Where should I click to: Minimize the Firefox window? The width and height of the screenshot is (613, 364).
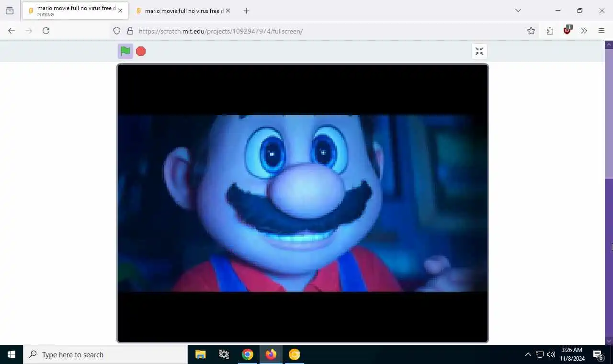point(558,11)
